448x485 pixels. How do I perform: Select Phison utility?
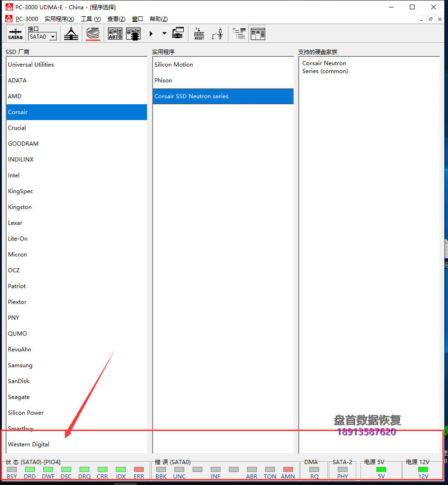point(223,81)
